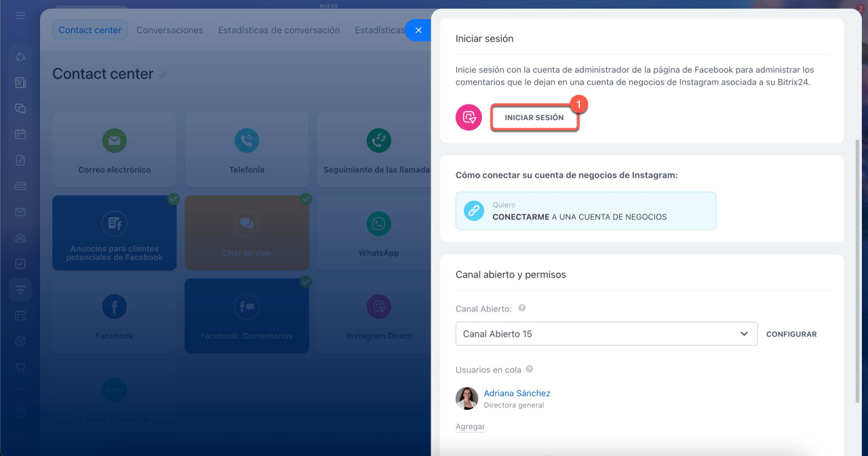Open the mail envelope icon in sidebar
The height and width of the screenshot is (456, 868).
pos(20,212)
